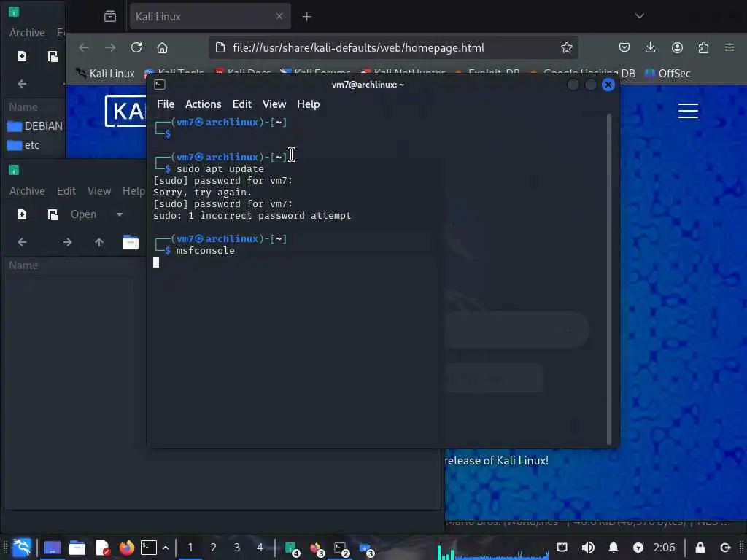Screen dimensions: 747x560
Task: Go to Firefox home page icon
Action: tap(162, 47)
